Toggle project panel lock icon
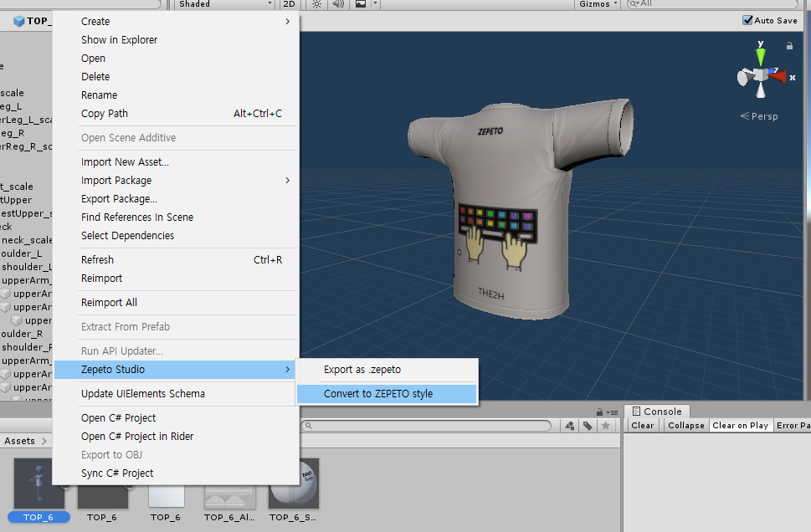This screenshot has width=811, height=532. click(599, 412)
